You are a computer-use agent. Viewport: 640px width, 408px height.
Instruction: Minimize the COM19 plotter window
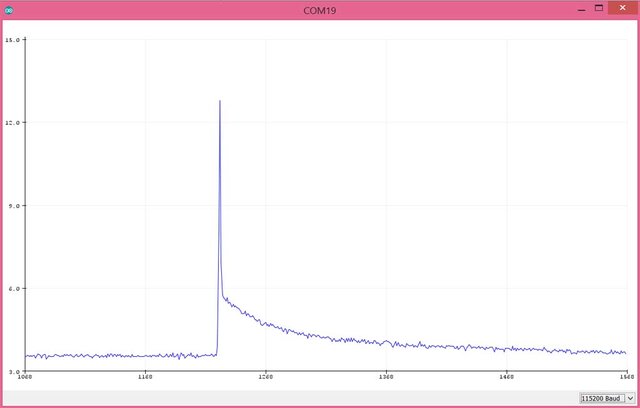click(582, 9)
